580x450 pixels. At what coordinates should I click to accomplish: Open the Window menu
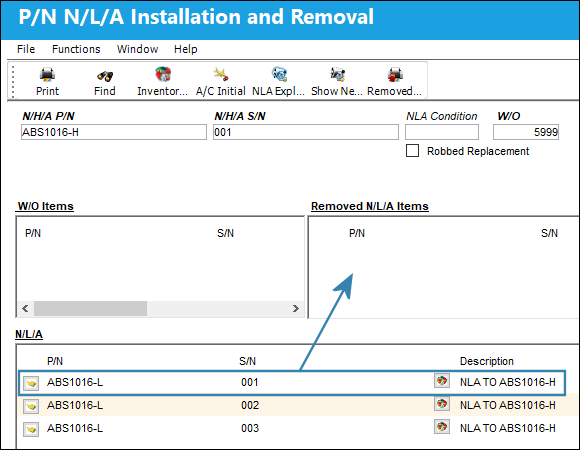tap(137, 49)
